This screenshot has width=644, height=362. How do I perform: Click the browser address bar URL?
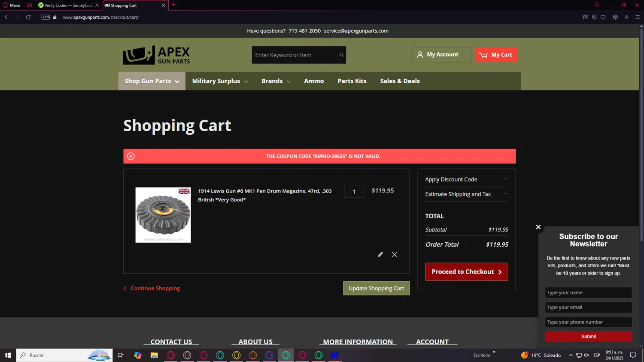pos(101,17)
